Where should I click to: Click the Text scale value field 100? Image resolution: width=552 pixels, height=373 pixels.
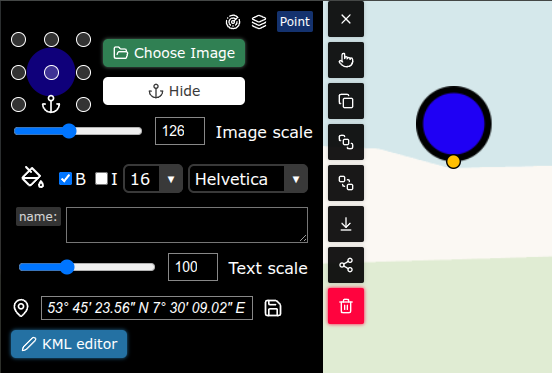pos(193,267)
